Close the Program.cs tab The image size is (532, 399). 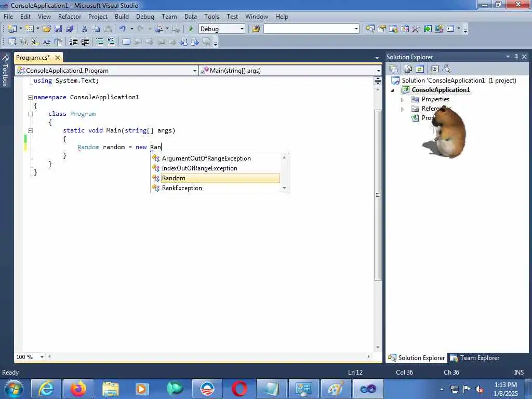point(58,58)
